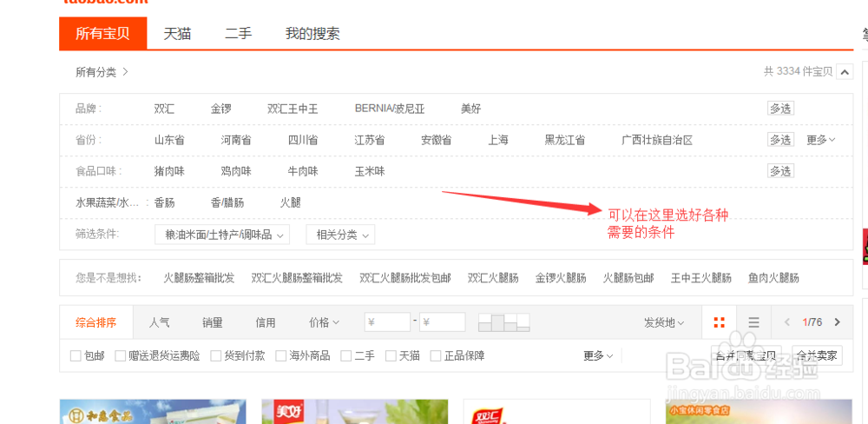
Task: Select 广西壮族自治区 province
Action: (x=657, y=140)
